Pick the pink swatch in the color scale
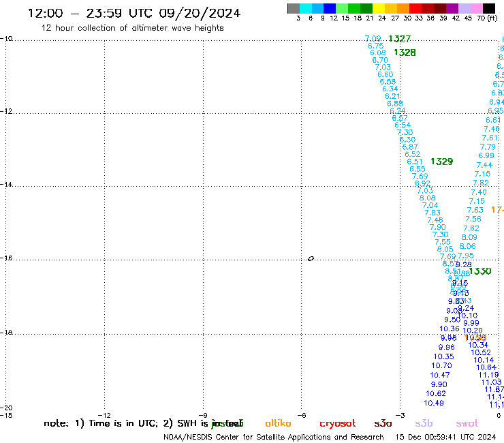Screen dimensions: 504x443 point(477,8)
